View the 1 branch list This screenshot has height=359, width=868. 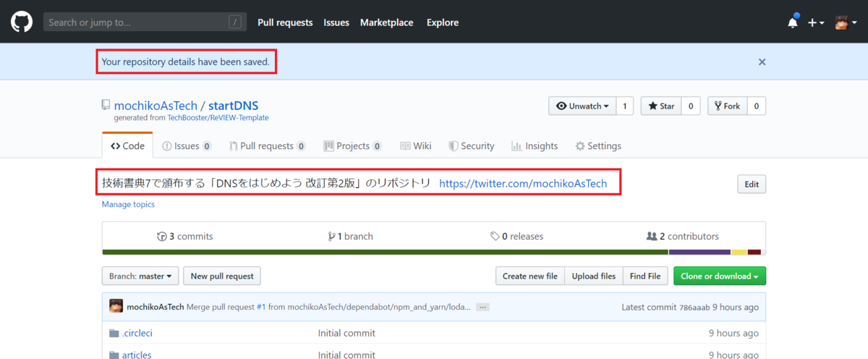point(350,236)
